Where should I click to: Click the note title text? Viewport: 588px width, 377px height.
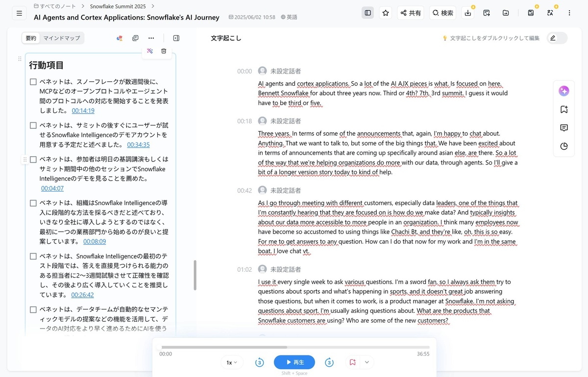click(x=126, y=17)
